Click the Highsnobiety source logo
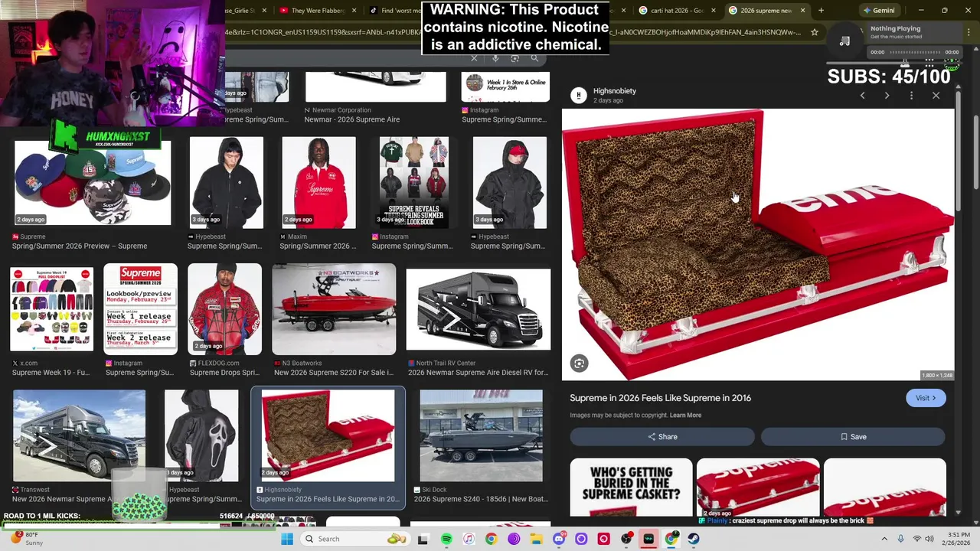This screenshot has width=980, height=551. tap(579, 95)
